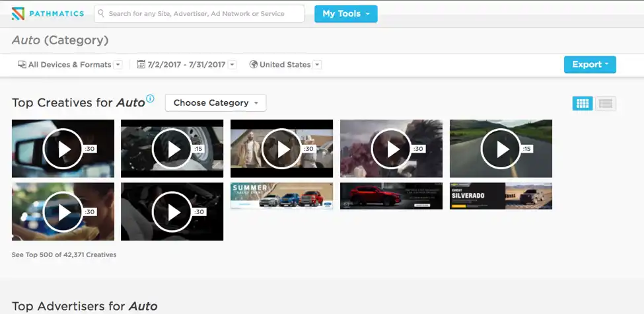Open See Top 500 of 42,371 Creatives link

click(x=64, y=255)
